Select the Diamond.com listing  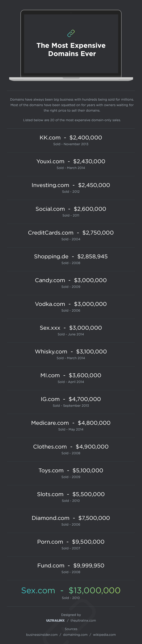point(71,518)
